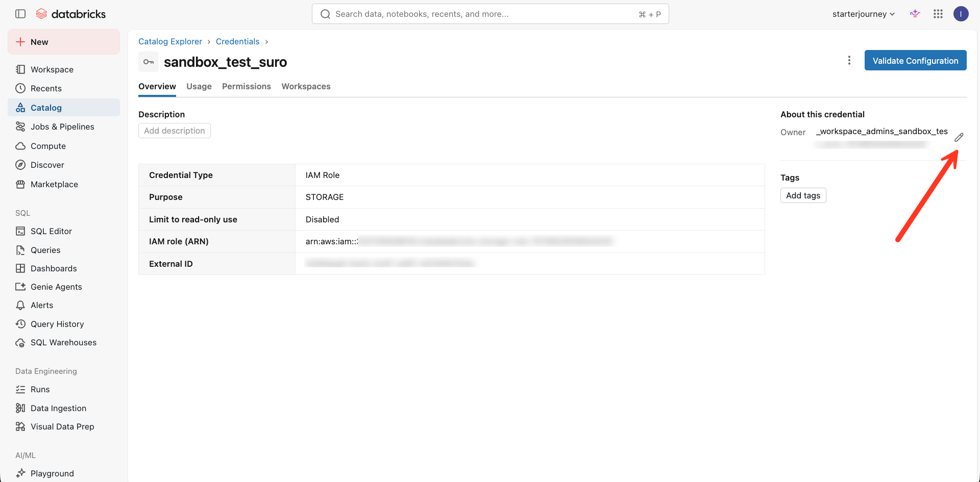Image resolution: width=980 pixels, height=482 pixels.
Task: Open Marketplace from the sidebar
Action: pyautogui.click(x=64, y=184)
